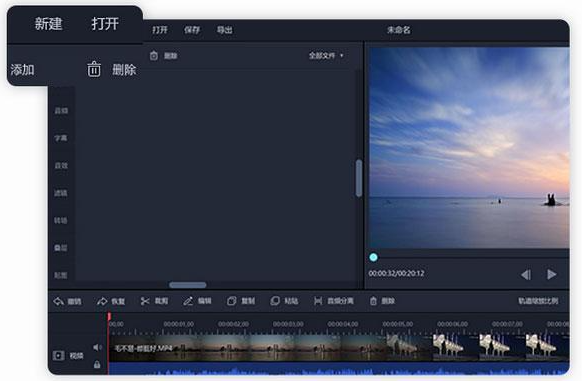The image size is (582, 381).
Task: Click the 导出 export button
Action: click(x=225, y=30)
